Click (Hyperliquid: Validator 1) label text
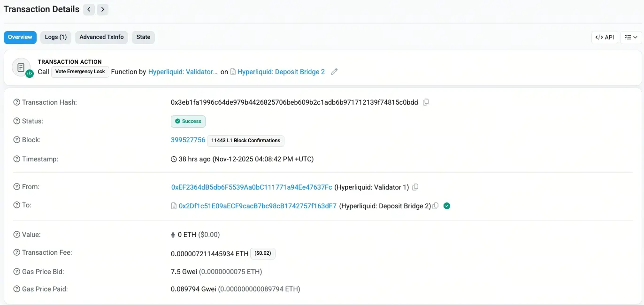The width and height of the screenshot is (644, 305). [x=372, y=187]
